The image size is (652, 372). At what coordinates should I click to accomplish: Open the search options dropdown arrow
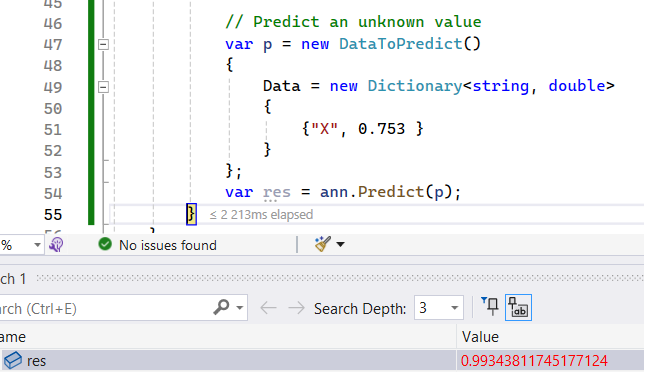point(240,308)
